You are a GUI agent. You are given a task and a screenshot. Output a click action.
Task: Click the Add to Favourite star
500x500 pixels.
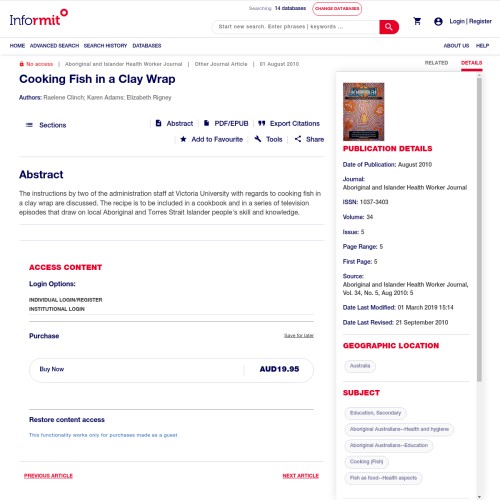(183, 139)
